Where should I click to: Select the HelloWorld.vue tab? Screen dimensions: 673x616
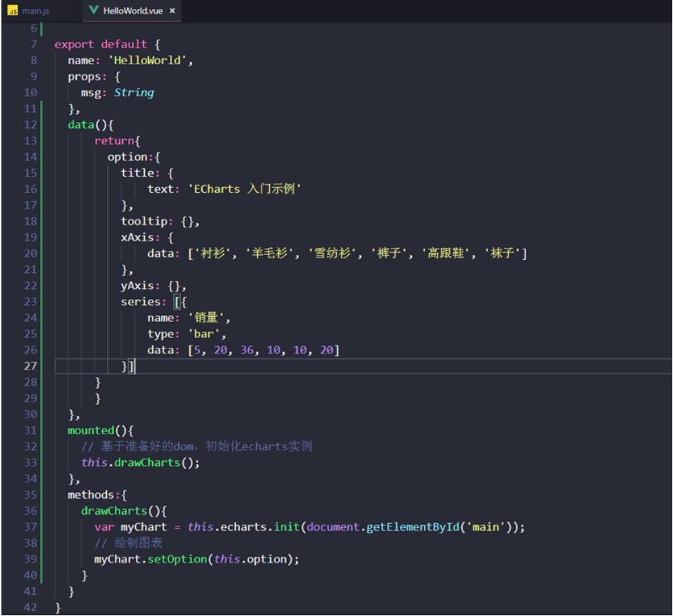pos(133,10)
